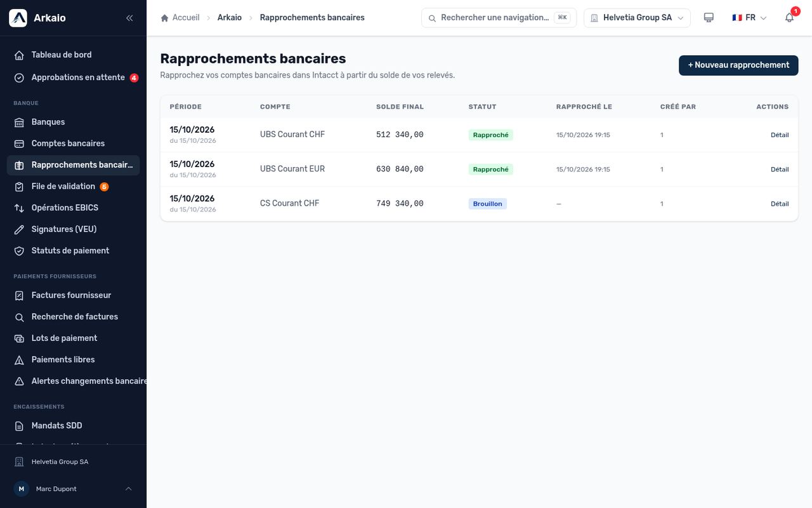Navigate to Arkaio breadcrumb link
This screenshot has width=812, height=508.
(x=230, y=18)
